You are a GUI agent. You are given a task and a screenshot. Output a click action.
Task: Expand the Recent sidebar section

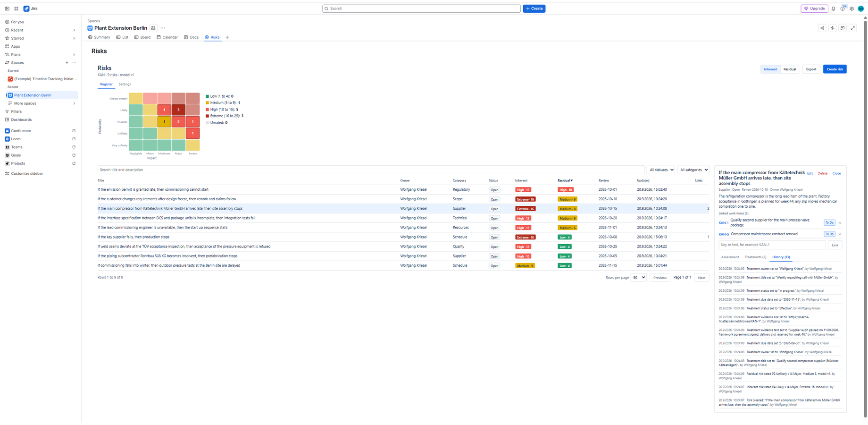[x=74, y=30]
